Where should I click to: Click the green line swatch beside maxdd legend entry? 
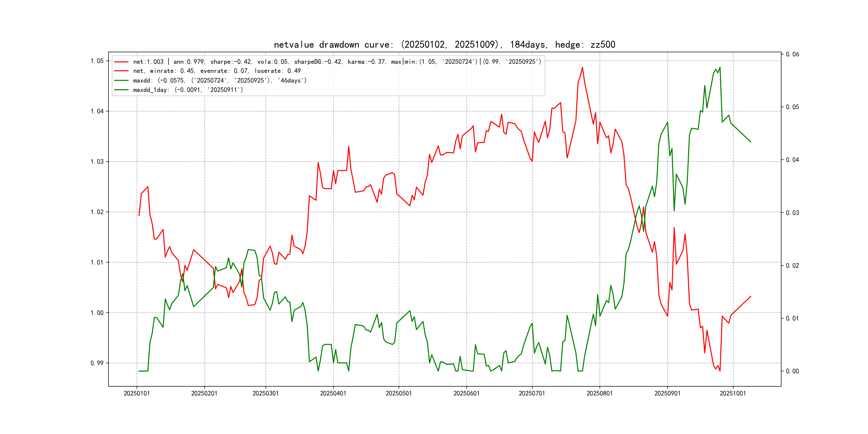(121, 81)
